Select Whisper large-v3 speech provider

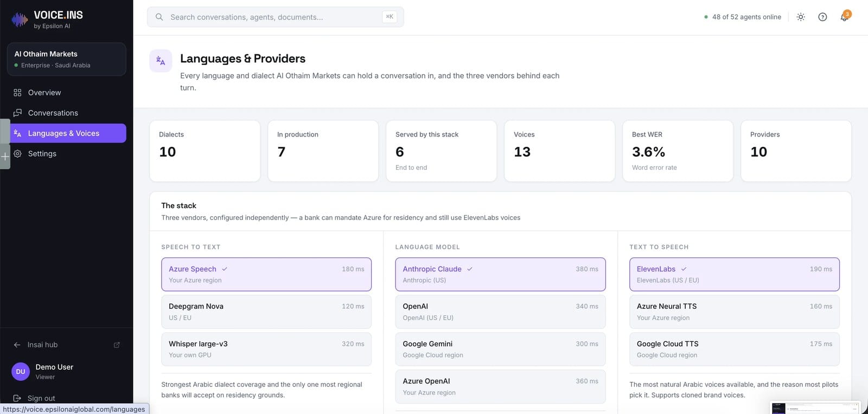tap(266, 349)
